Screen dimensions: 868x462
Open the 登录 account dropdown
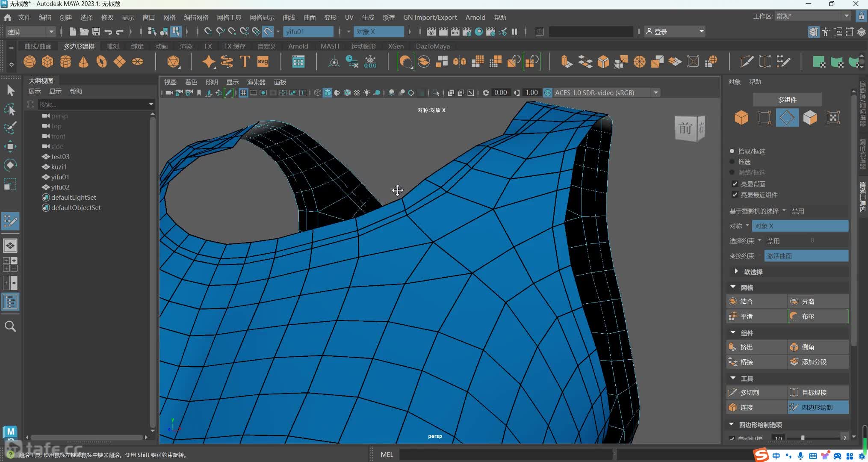(675, 32)
